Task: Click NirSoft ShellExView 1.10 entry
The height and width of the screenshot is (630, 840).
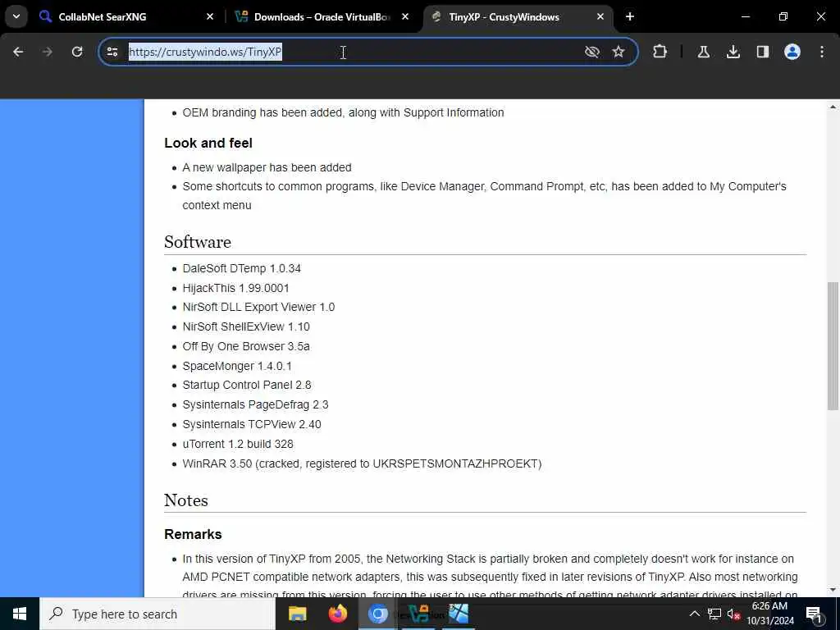Action: pyautogui.click(x=246, y=326)
